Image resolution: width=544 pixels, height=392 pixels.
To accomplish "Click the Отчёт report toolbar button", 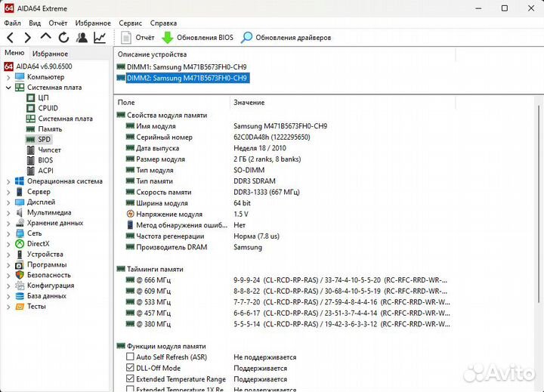I will [x=138, y=38].
